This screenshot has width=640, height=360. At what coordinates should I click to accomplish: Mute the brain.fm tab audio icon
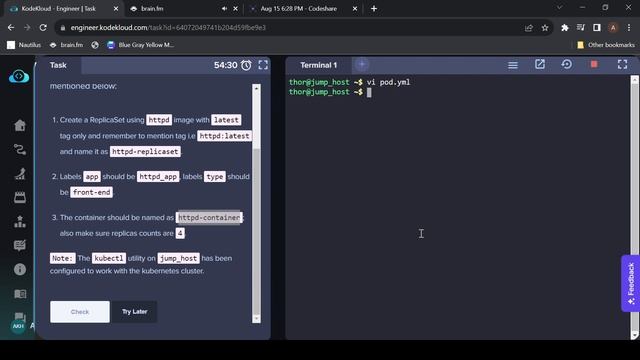coord(224,9)
